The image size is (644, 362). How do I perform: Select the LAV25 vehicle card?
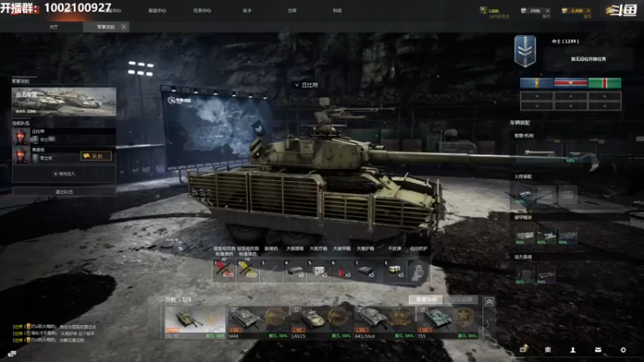coord(321,323)
